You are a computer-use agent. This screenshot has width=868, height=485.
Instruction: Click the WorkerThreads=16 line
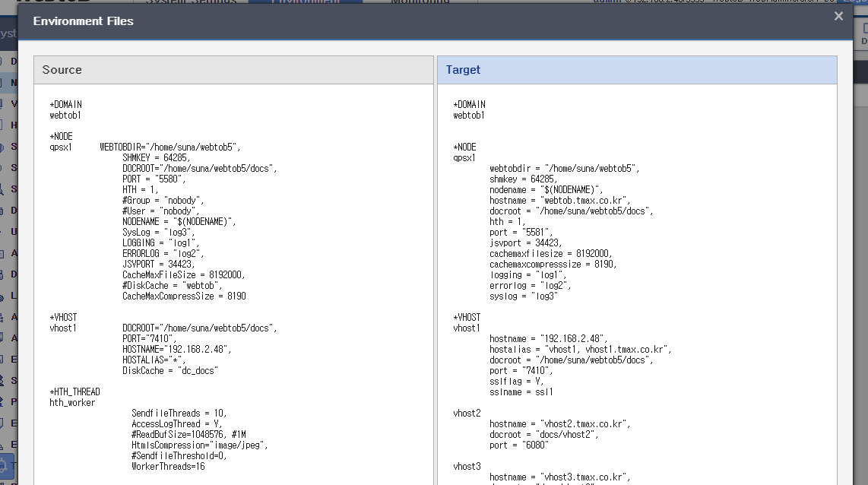pyautogui.click(x=168, y=467)
